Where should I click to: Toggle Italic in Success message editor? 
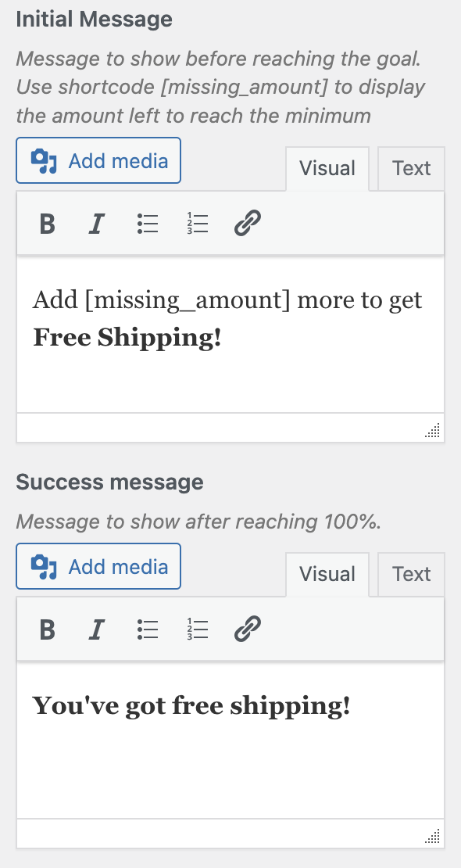pos(97,629)
